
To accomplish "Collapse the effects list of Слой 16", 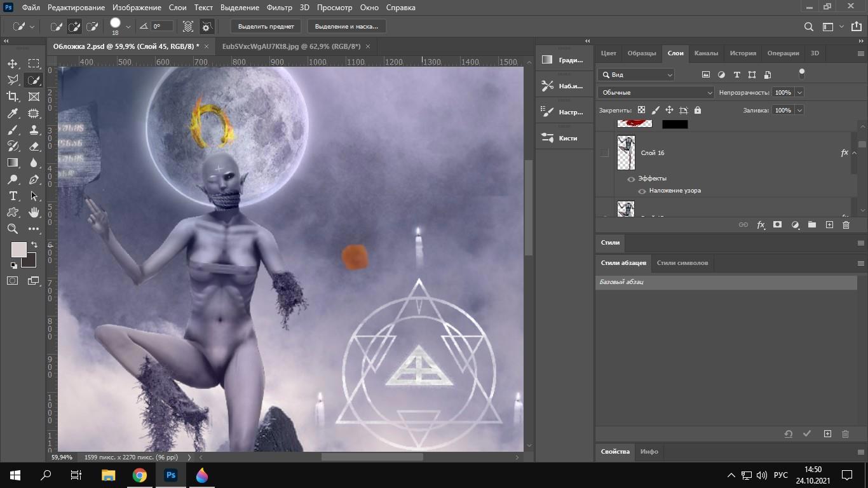I will click(854, 153).
